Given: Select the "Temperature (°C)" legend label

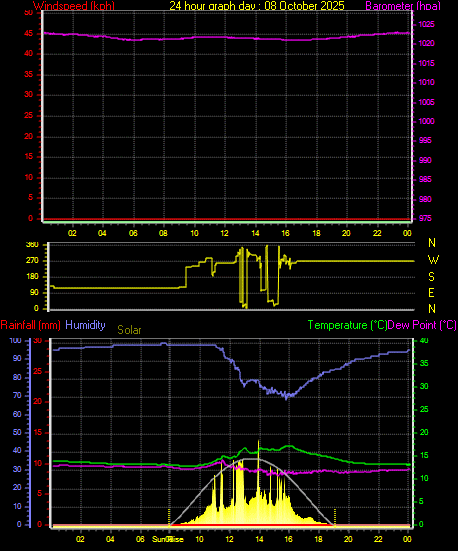Looking at the screenshot, I should pyautogui.click(x=347, y=325).
